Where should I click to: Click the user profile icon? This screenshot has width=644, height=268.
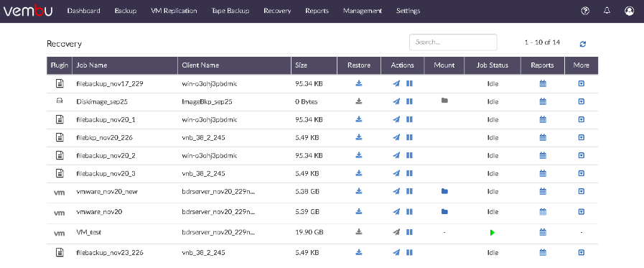click(629, 11)
